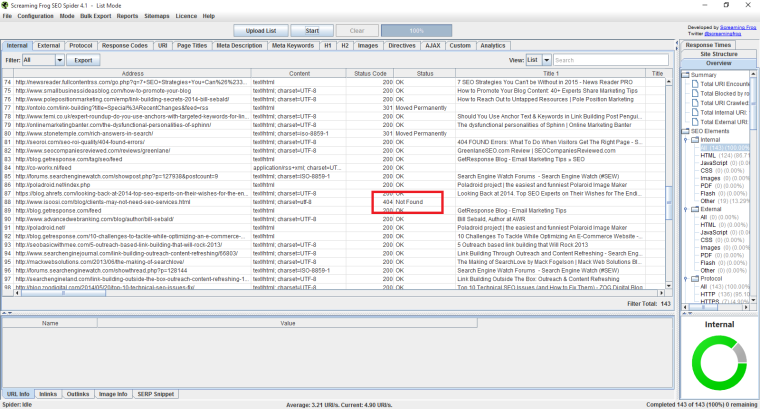The image size is (760, 409).
Task: Click the Summary folder icon in Overview tree
Action: coord(686,75)
